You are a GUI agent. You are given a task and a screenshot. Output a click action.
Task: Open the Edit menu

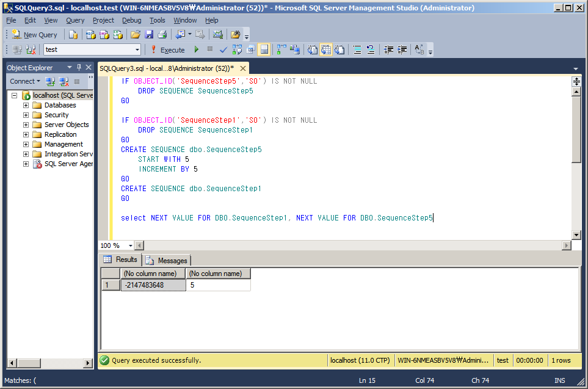(30, 20)
